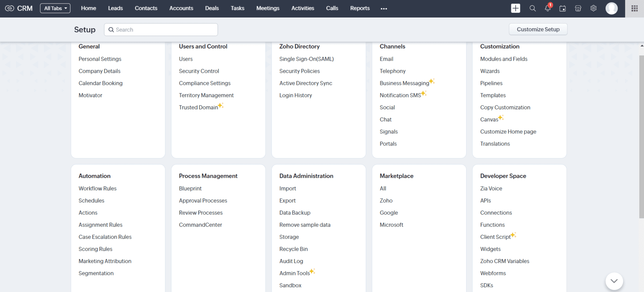The image size is (644, 292).
Task: Open the Reports tab
Action: [x=360, y=8]
